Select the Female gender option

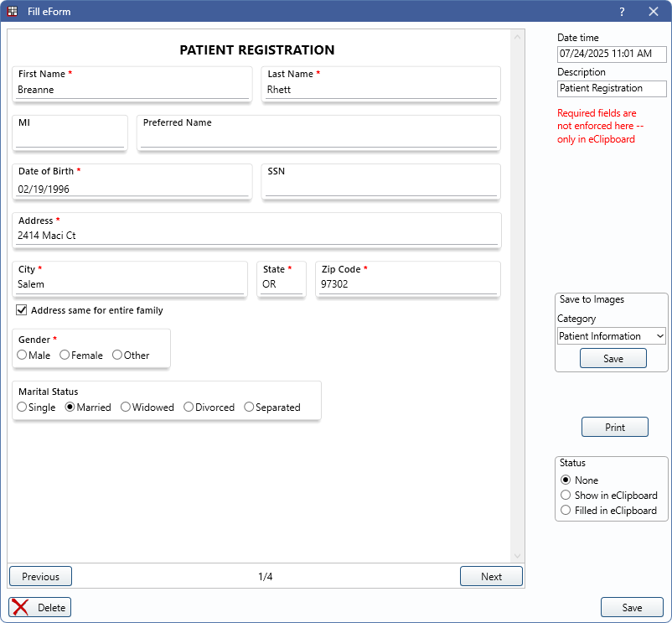click(x=65, y=356)
